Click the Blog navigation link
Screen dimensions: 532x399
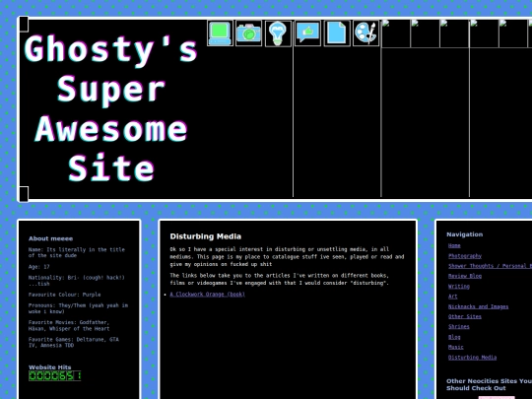pyautogui.click(x=454, y=337)
